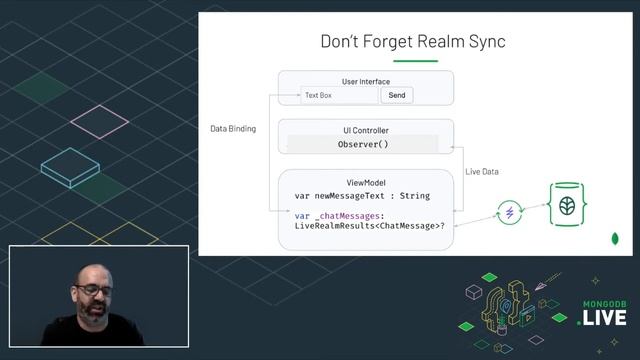Click the "User Interface" heading

tap(366, 82)
